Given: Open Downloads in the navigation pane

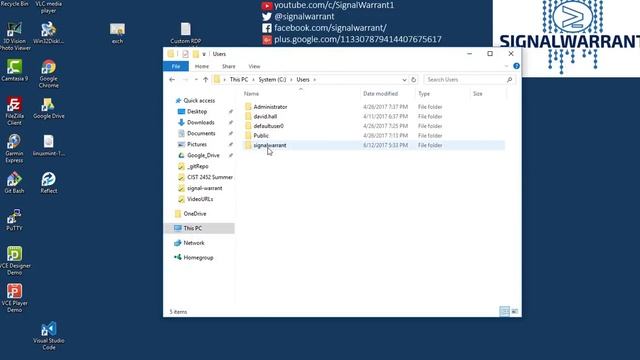Looking at the screenshot, I should point(200,122).
